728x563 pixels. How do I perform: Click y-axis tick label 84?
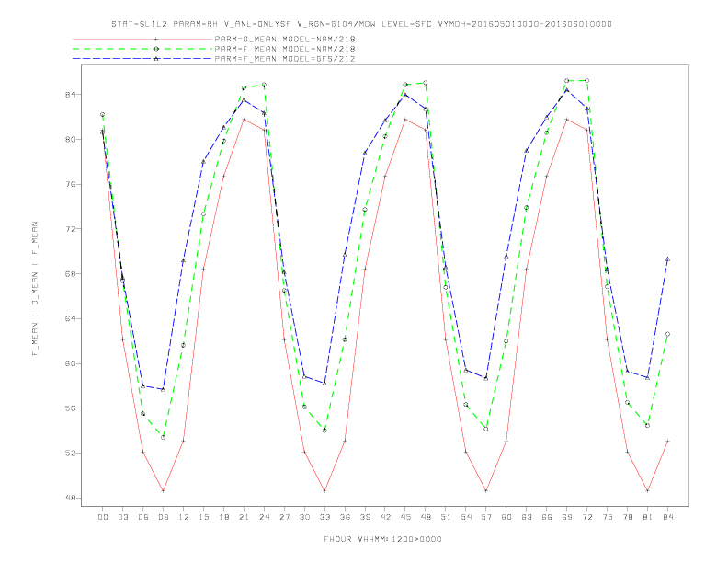pyautogui.click(x=71, y=95)
